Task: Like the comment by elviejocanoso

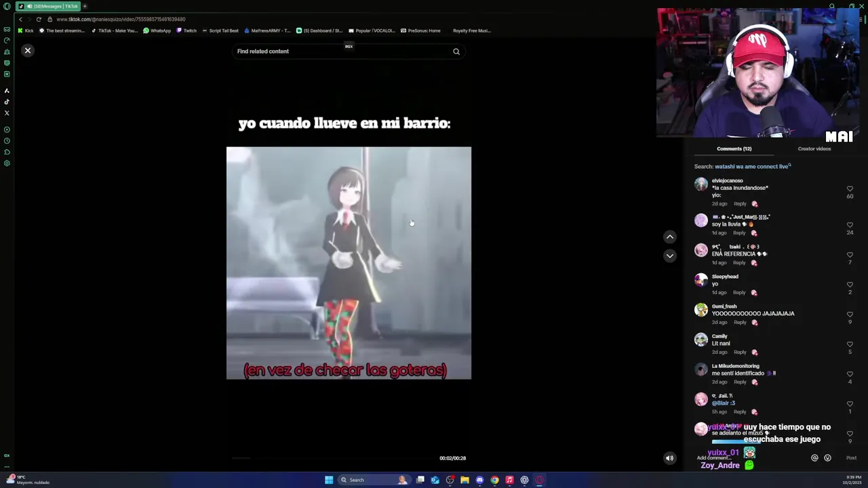Action: click(850, 189)
